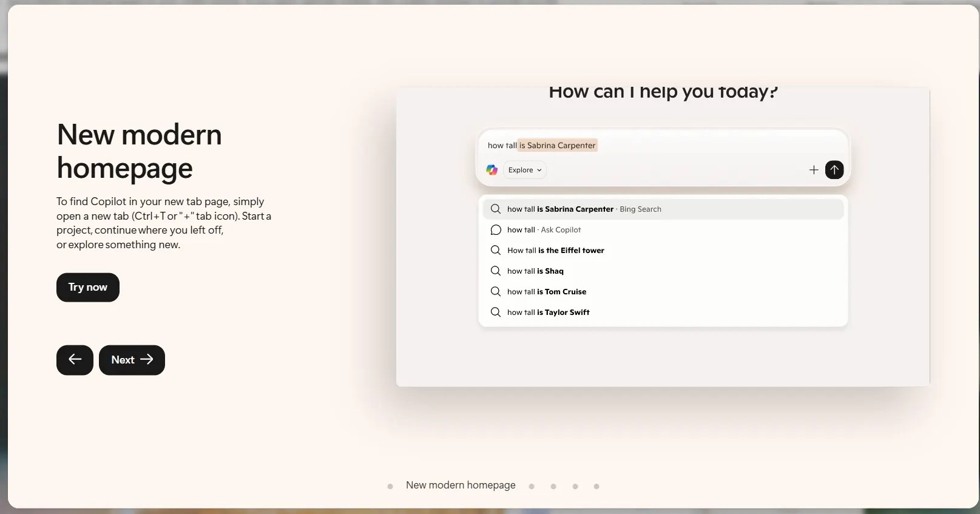Click the chat bubble icon beside Ask Copilot
The width and height of the screenshot is (980, 514).
[x=496, y=230]
